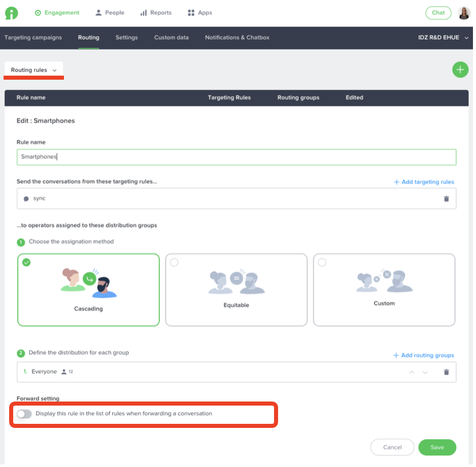Click the Everyone routing group row
This screenshot has width=476, height=467.
[236, 372]
